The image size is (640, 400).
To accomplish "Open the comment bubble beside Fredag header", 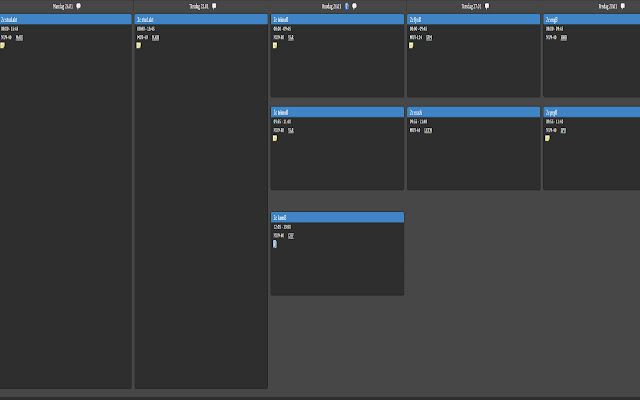I will 623,6.
